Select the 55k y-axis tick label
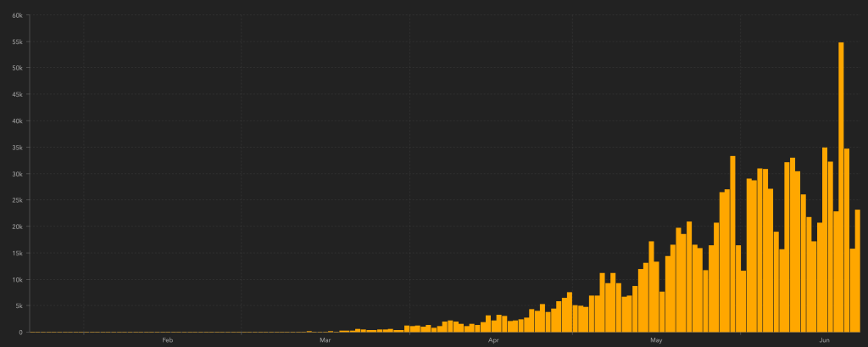The image size is (868, 347). pos(17,42)
